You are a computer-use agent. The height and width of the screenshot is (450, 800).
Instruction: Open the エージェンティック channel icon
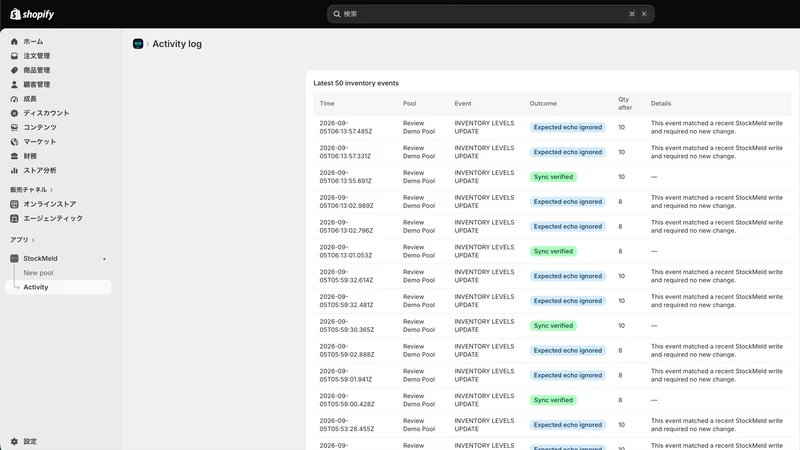(14, 218)
